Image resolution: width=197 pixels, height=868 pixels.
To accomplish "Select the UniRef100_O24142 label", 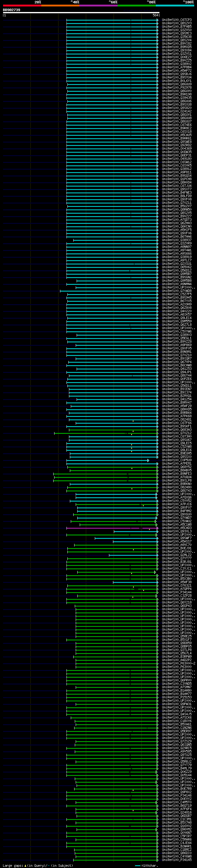I will click(176, 111).
